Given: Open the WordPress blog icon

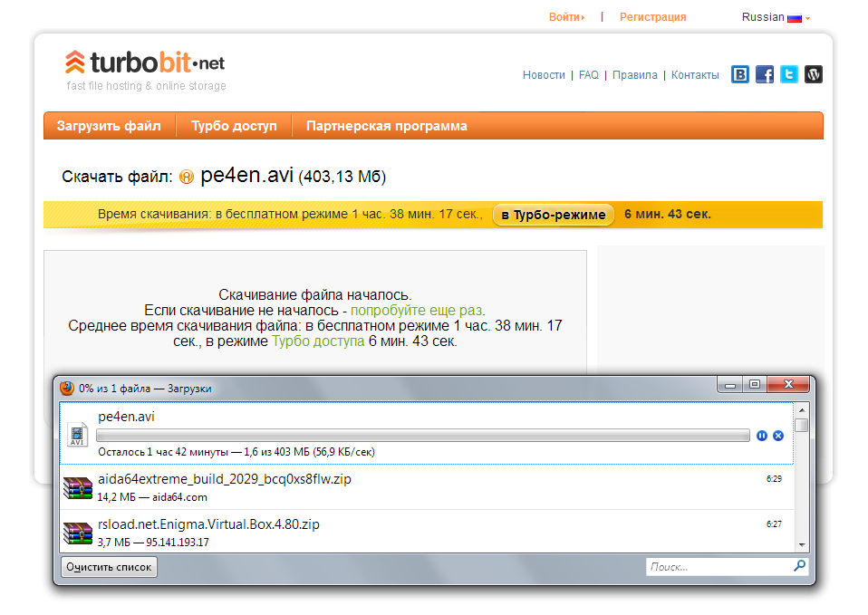Looking at the screenshot, I should click(x=814, y=74).
